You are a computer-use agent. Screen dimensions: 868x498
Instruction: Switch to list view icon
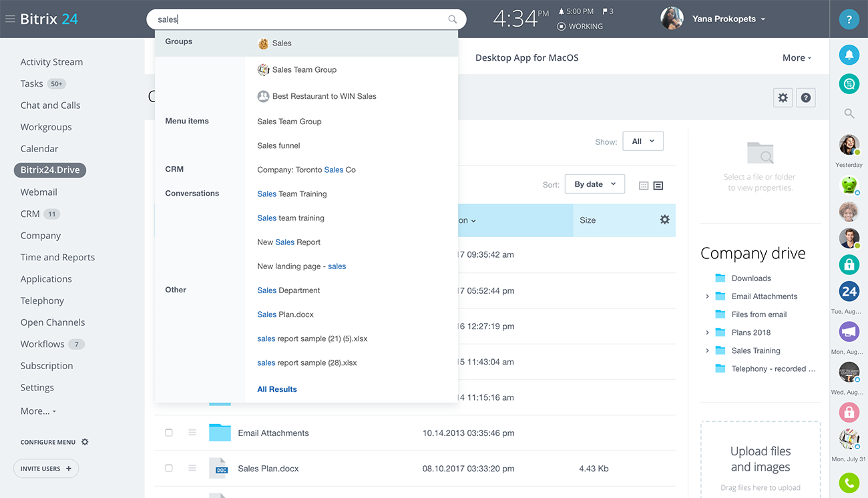coord(658,186)
